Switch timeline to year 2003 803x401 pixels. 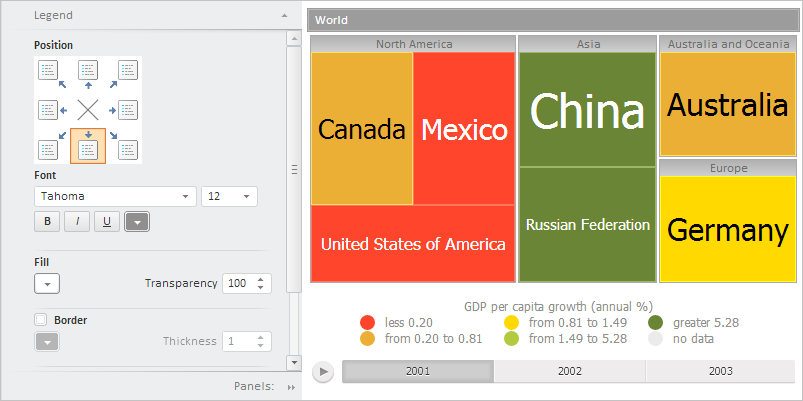tap(720, 371)
